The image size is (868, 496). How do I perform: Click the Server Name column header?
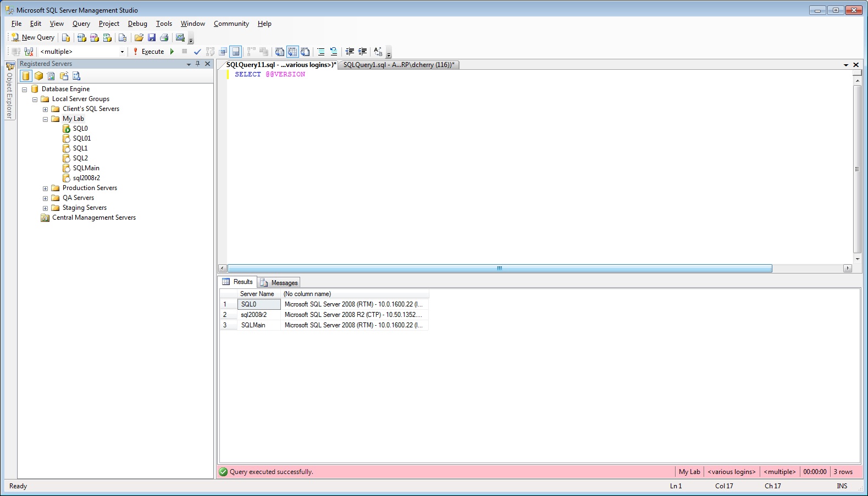259,294
